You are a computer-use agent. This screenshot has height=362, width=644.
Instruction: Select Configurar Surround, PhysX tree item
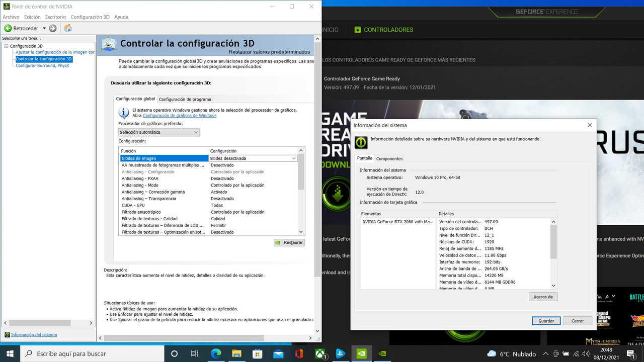[x=42, y=65]
